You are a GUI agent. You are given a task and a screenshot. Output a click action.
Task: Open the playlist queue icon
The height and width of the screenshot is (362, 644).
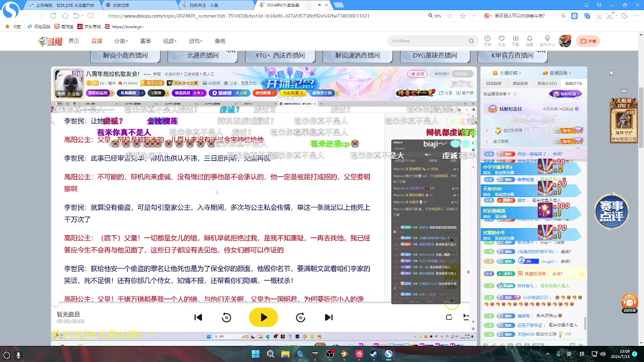466,317
